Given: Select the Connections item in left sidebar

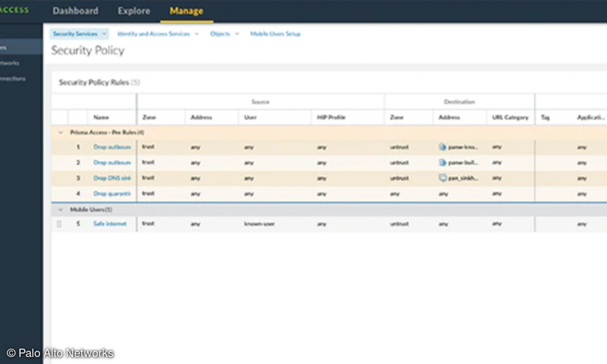Looking at the screenshot, I should (x=13, y=78).
